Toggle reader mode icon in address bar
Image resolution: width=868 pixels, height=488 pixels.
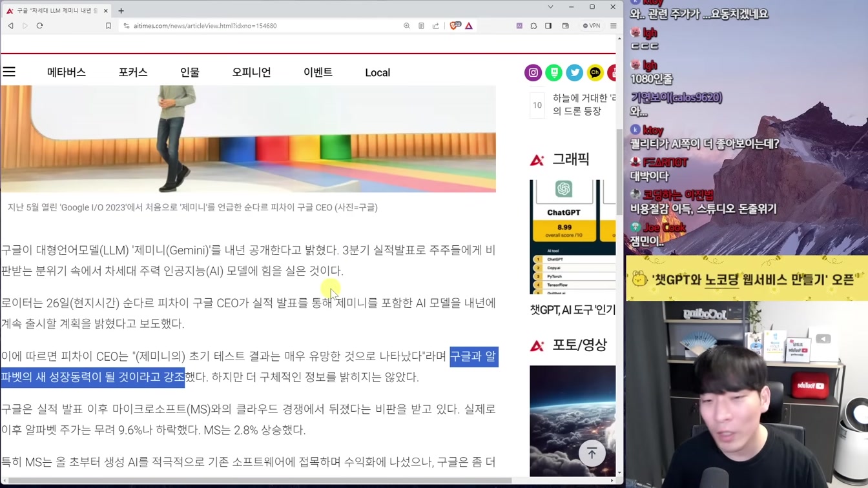[x=421, y=26]
